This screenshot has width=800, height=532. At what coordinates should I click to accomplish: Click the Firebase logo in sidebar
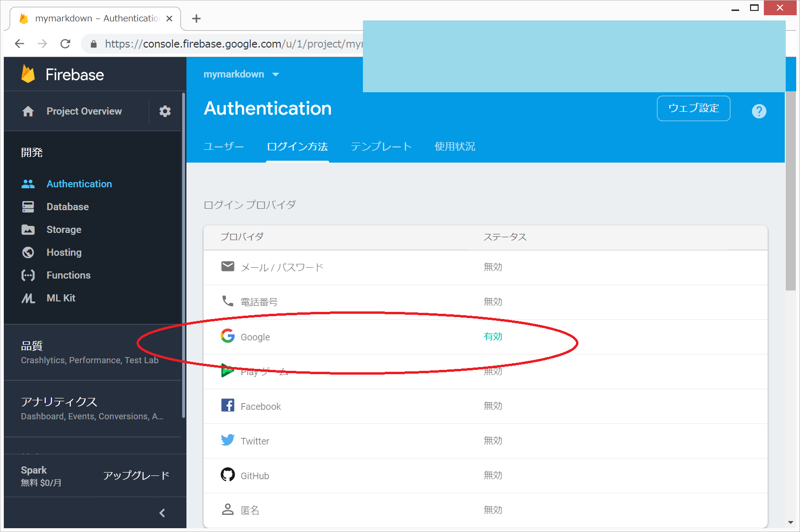(x=29, y=75)
